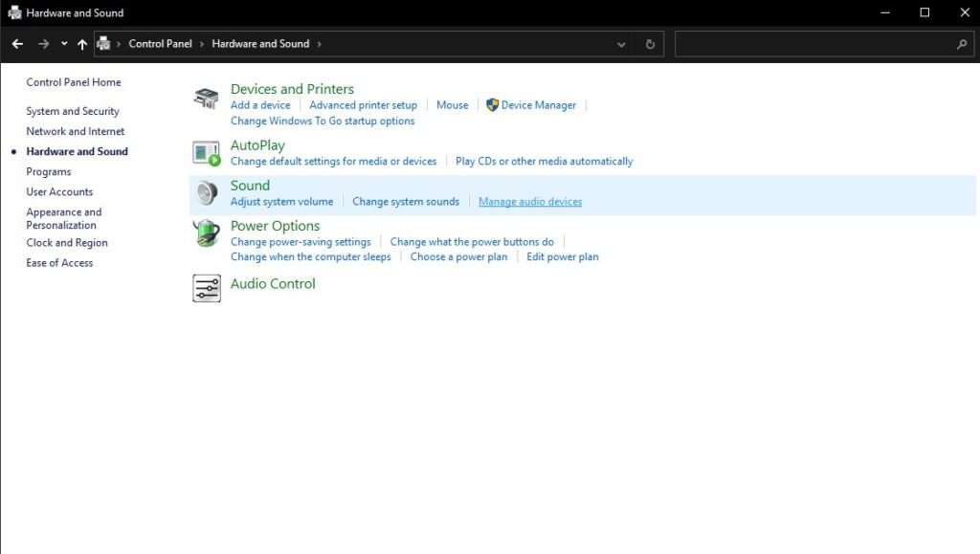The height and width of the screenshot is (554, 980).
Task: Open Ease of Access category
Action: pyautogui.click(x=59, y=263)
